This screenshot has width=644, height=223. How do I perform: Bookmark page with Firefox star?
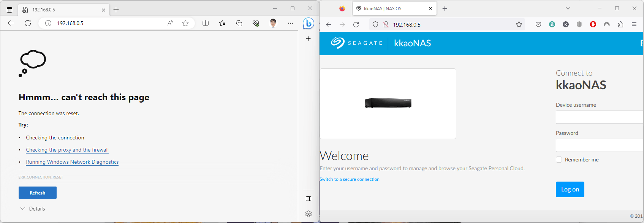[519, 25]
